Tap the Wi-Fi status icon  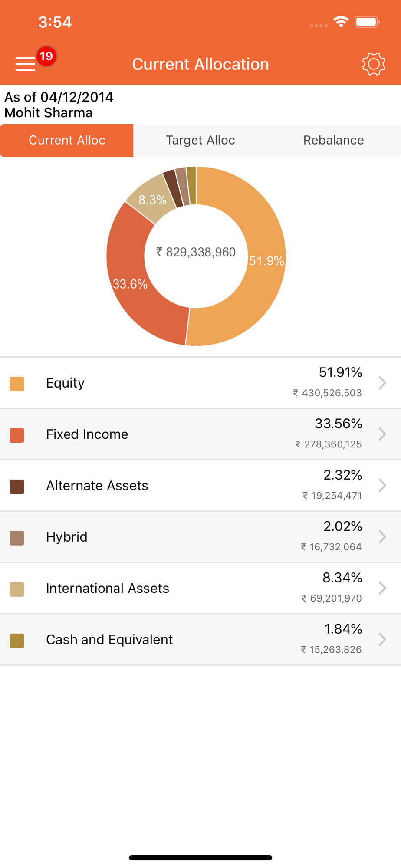pyautogui.click(x=341, y=22)
